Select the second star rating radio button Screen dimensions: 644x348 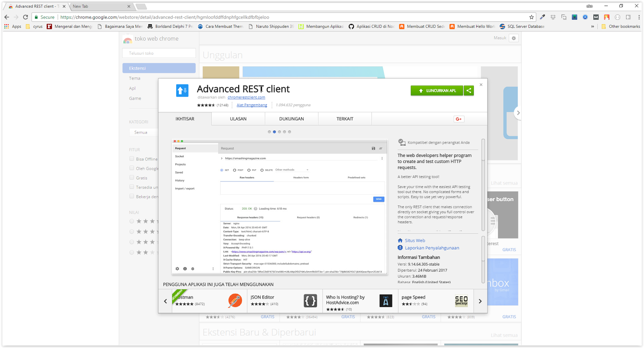(x=132, y=232)
